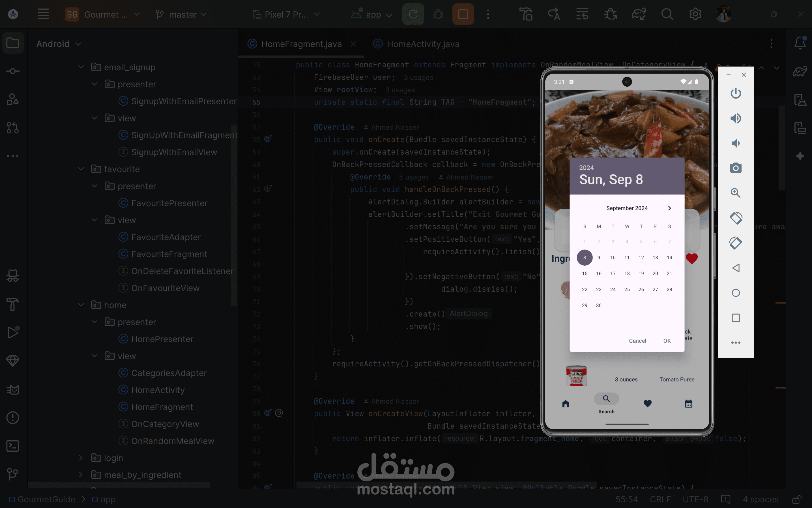812x508 pixels.
Task: Switch to the HomeActivity.java tab
Action: point(423,44)
